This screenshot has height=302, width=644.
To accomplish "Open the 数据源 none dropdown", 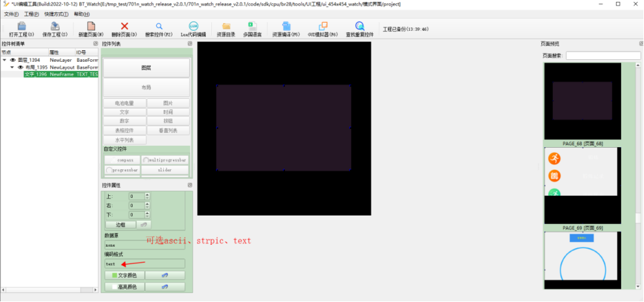I will pos(145,245).
